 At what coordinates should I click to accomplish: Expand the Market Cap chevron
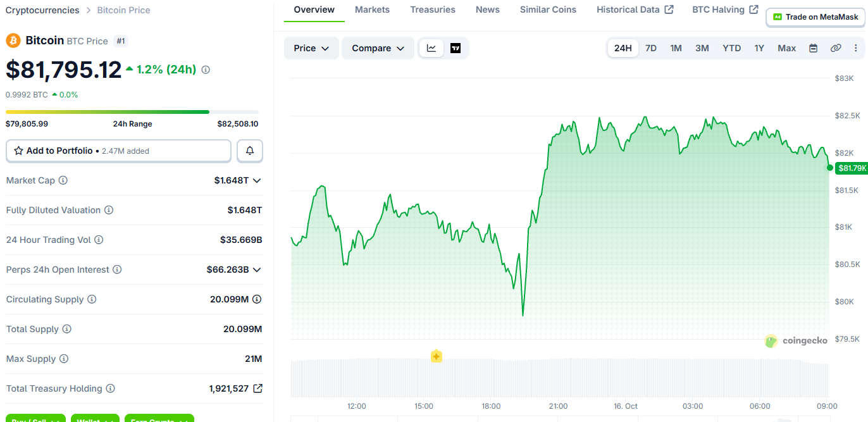(x=257, y=180)
